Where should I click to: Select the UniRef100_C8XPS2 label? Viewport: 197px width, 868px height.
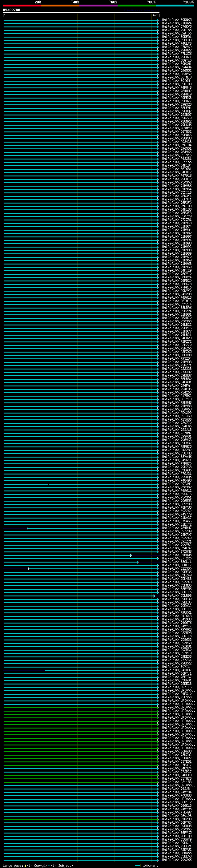[x=177, y=74]
